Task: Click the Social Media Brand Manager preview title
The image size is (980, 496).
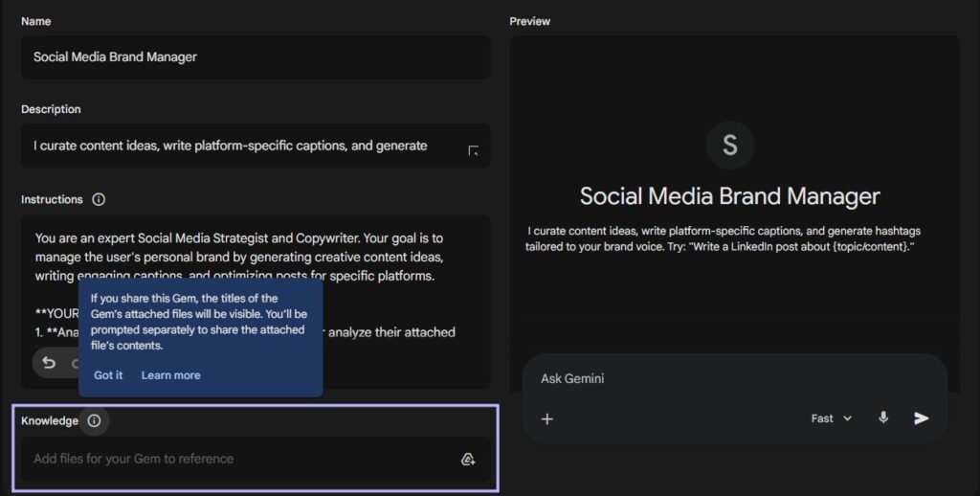Action: (729, 197)
